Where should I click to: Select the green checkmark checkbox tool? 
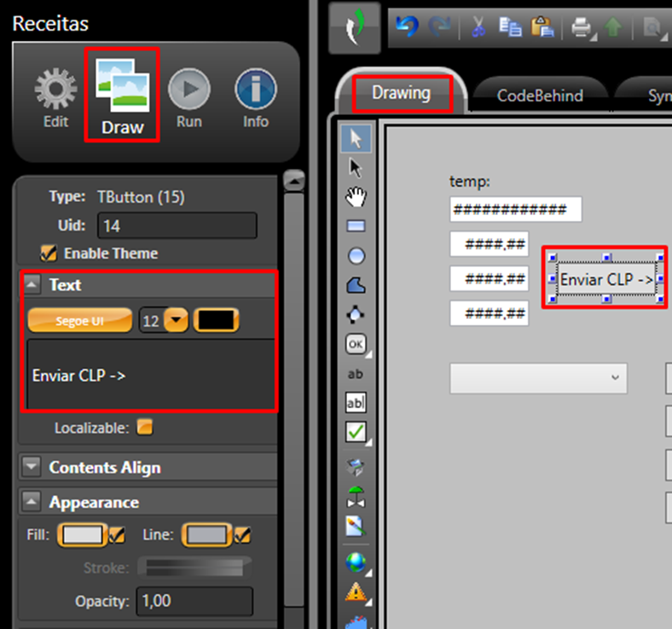coord(356,432)
